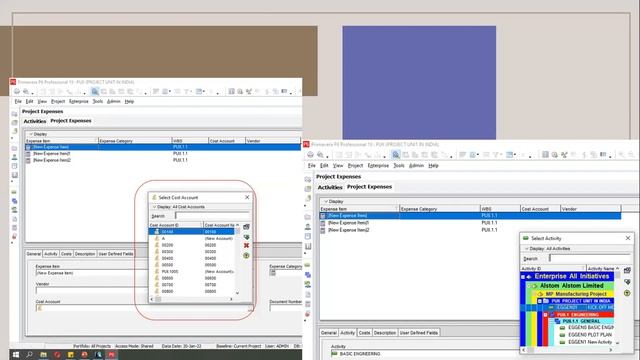Click in the Cost Account dialog Search field
Screen dimensions: 640x360
point(212,216)
